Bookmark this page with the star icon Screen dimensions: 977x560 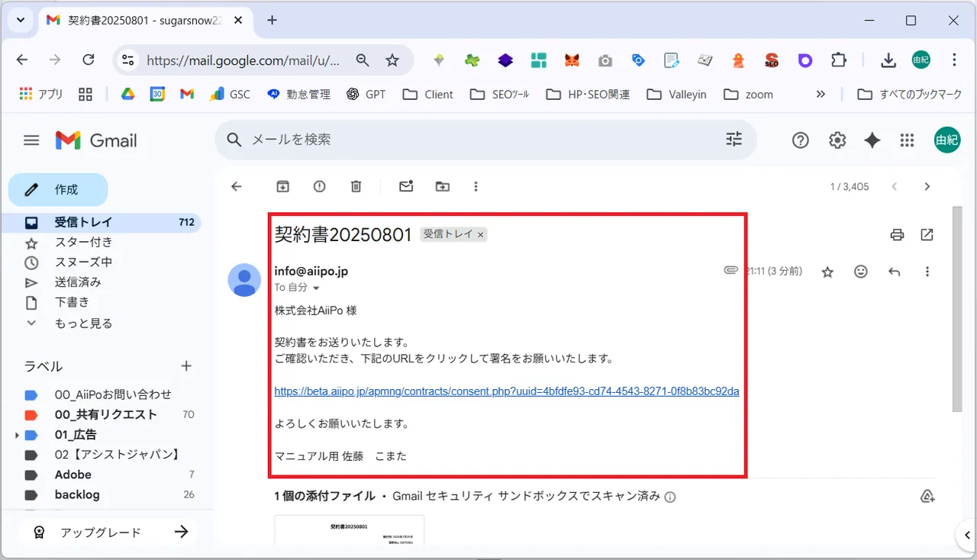tap(392, 60)
